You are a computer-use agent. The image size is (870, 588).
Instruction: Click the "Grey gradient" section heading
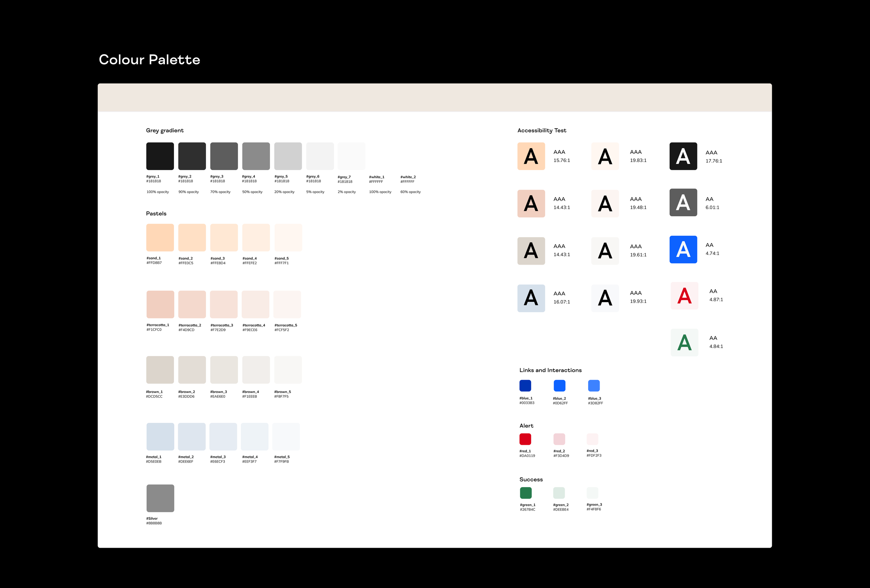tap(165, 130)
